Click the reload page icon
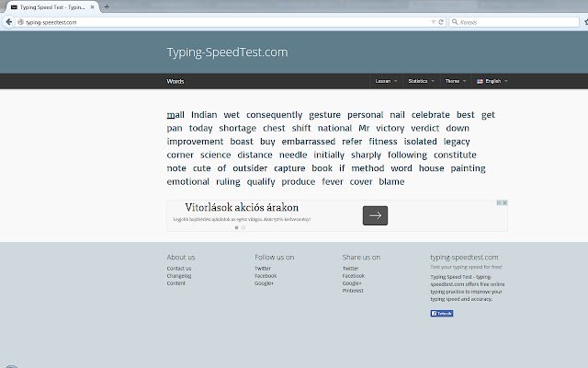The width and height of the screenshot is (588, 368). pyautogui.click(x=441, y=22)
